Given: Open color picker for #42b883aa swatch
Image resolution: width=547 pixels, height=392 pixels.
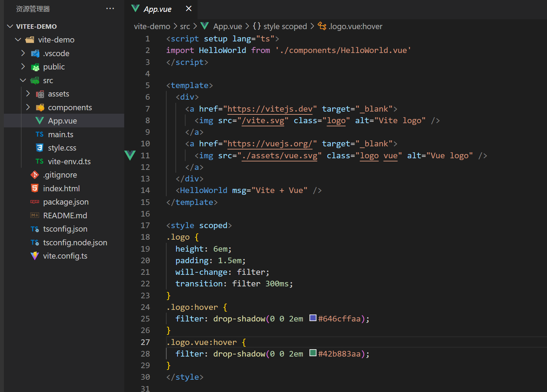Looking at the screenshot, I should pyautogui.click(x=313, y=353).
